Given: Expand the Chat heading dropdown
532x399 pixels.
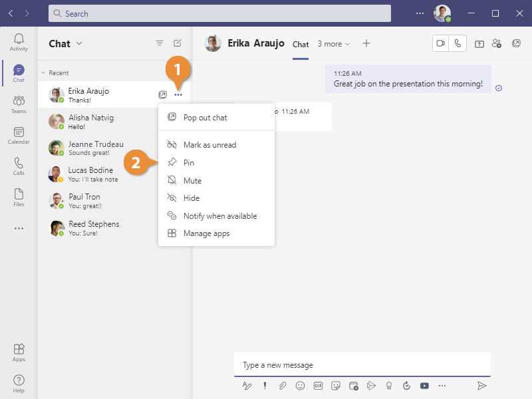Looking at the screenshot, I should [79, 43].
